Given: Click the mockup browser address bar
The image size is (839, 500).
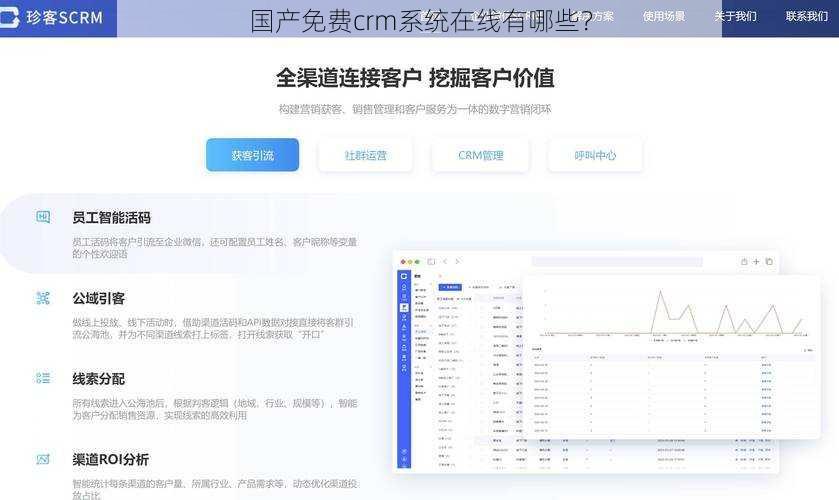Looking at the screenshot, I should pyautogui.click(x=617, y=261).
